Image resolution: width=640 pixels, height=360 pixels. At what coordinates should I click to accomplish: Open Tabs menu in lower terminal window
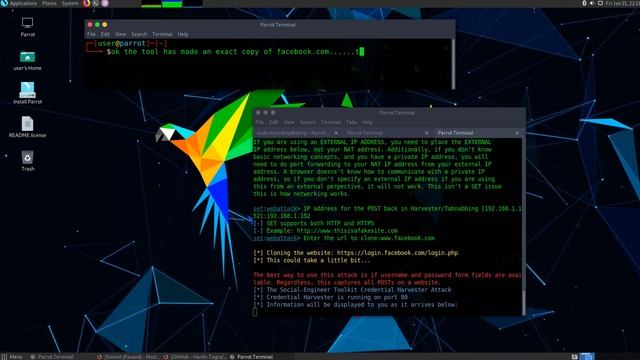click(351, 122)
